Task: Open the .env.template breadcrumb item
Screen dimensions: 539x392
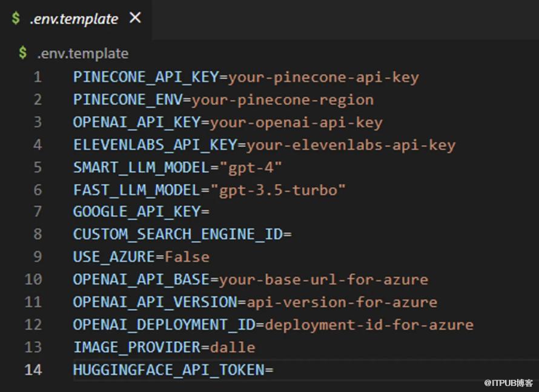Action: [83, 53]
